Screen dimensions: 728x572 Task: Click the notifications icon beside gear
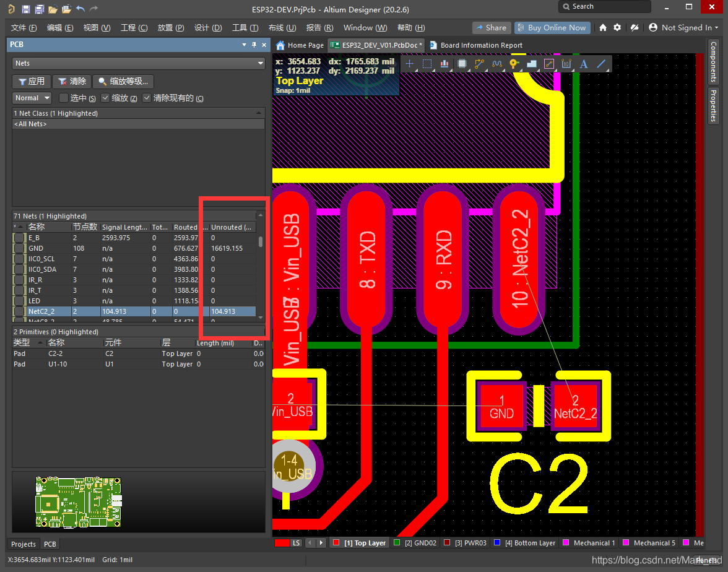634,28
